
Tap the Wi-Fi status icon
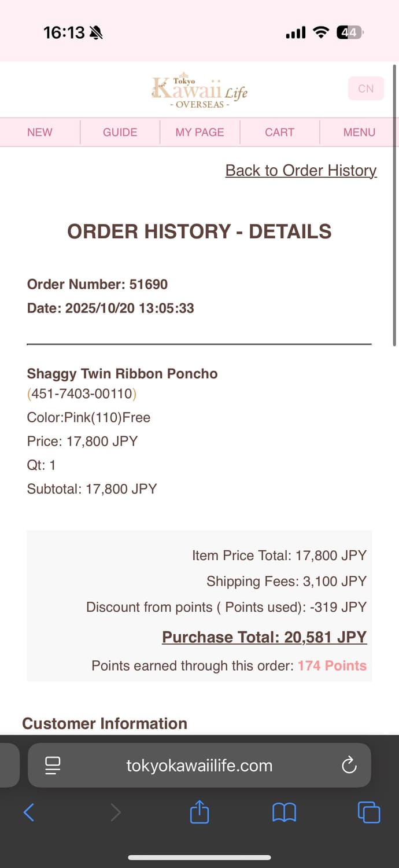320,32
